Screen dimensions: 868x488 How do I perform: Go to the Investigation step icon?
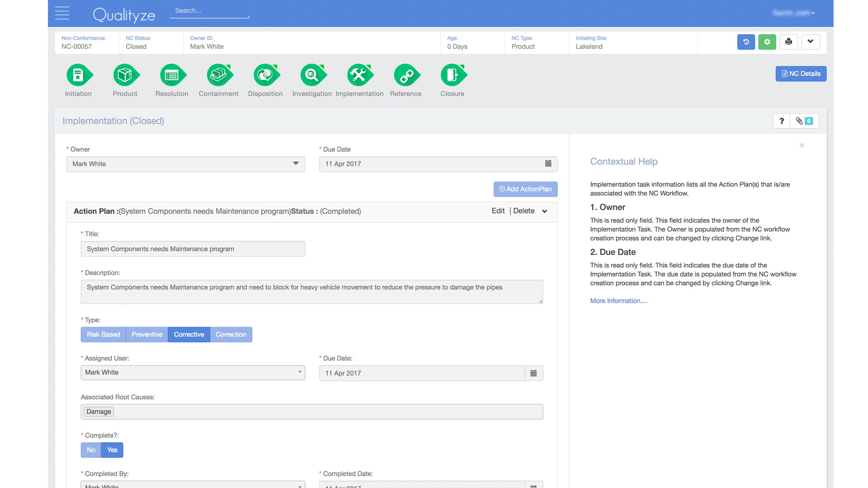312,75
